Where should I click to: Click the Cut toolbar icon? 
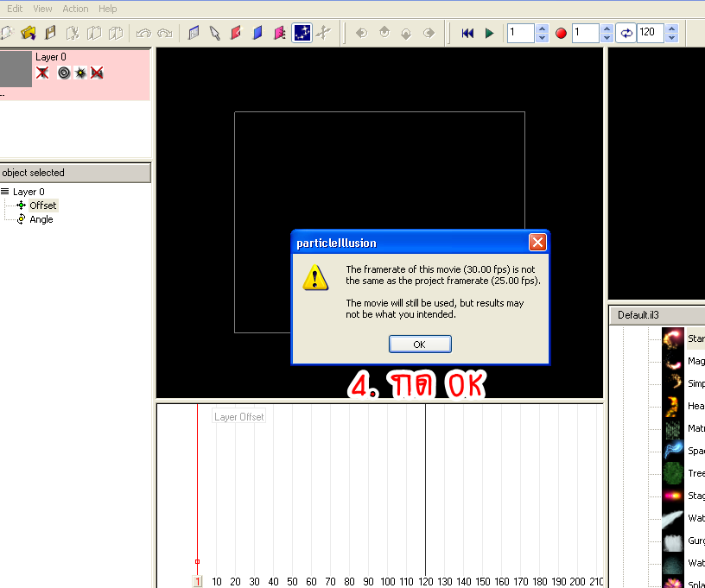click(72, 33)
